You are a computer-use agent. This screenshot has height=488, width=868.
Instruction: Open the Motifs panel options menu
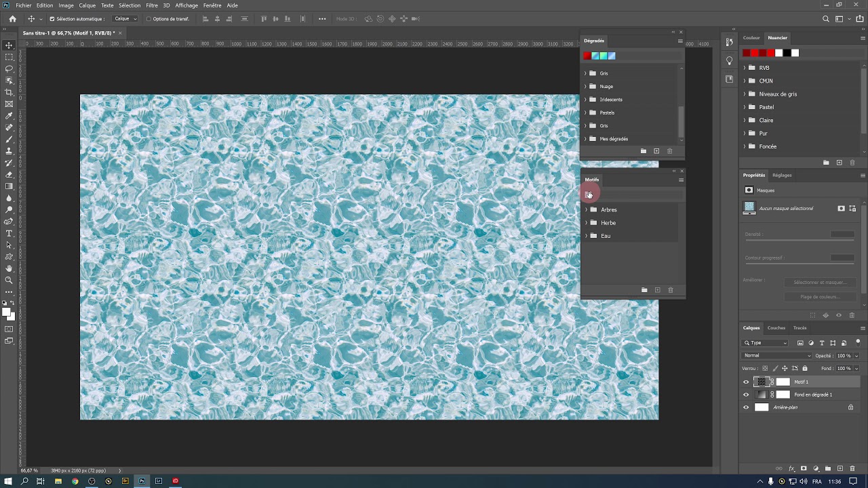(x=681, y=180)
